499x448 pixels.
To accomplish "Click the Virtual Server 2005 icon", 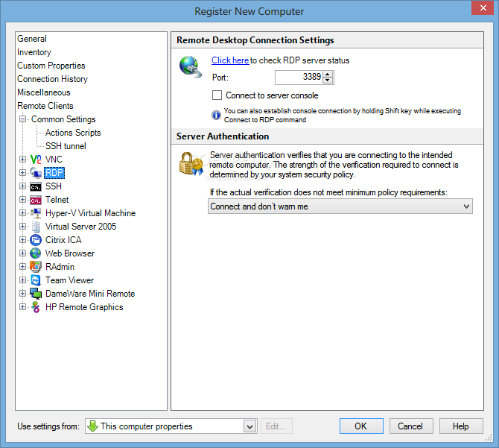I will tap(36, 227).
